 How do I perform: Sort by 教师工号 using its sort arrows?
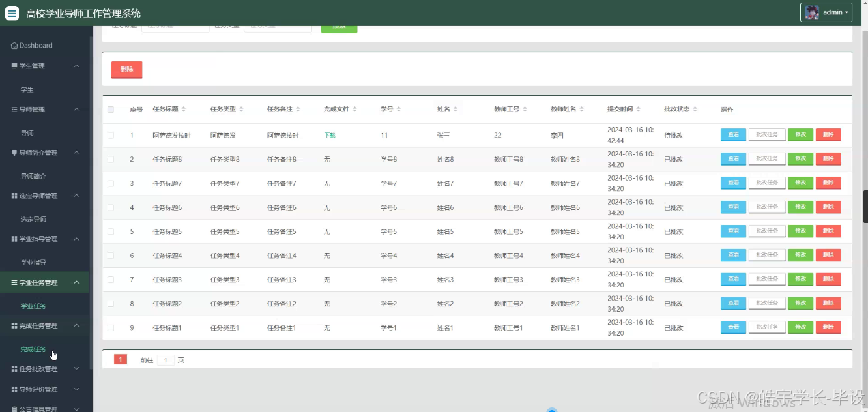tap(525, 109)
